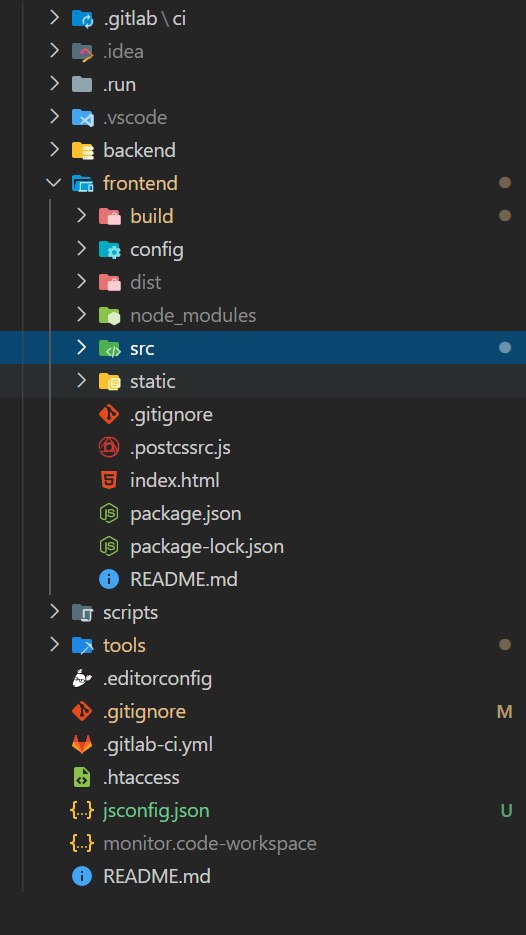Expand the src folder chevron

[82, 347]
